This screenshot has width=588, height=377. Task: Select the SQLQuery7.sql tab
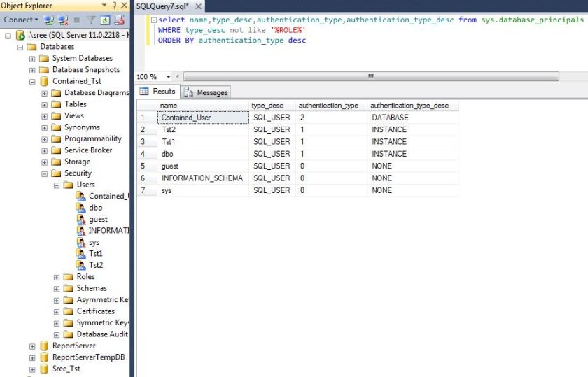click(162, 6)
